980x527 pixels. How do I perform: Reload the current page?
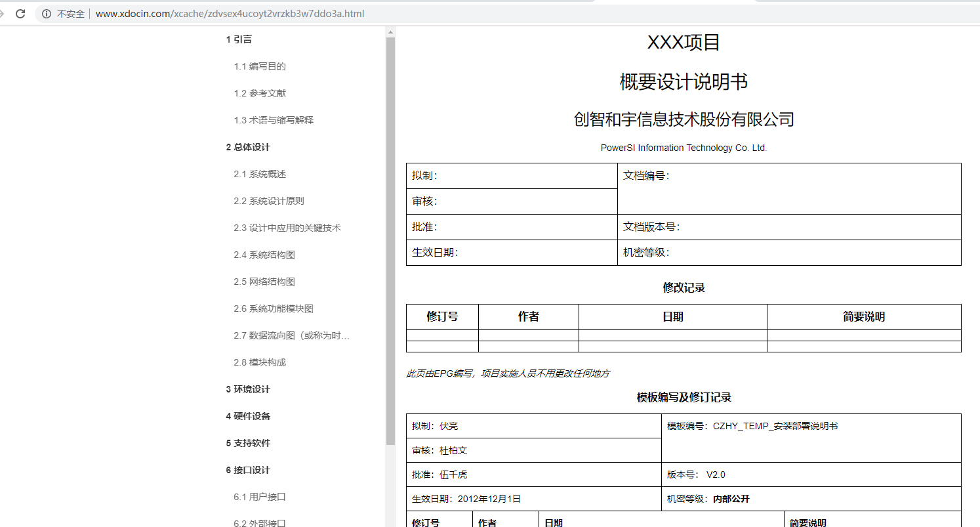[19, 13]
